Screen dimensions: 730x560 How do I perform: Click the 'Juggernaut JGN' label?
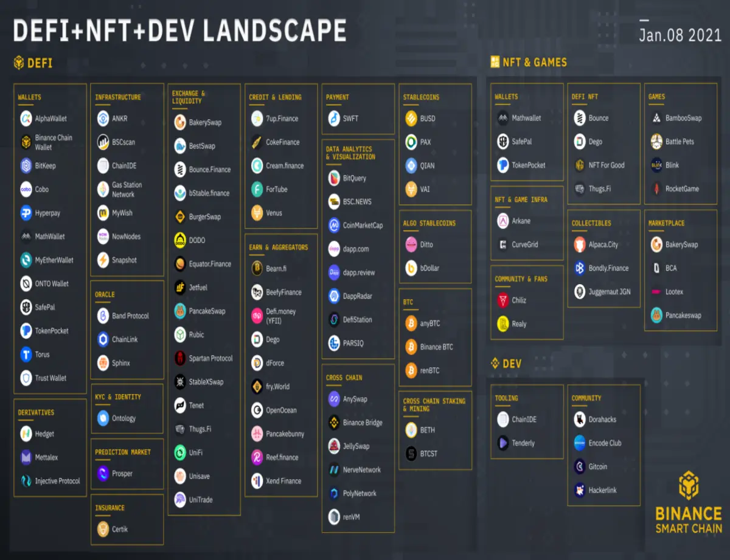610,292
